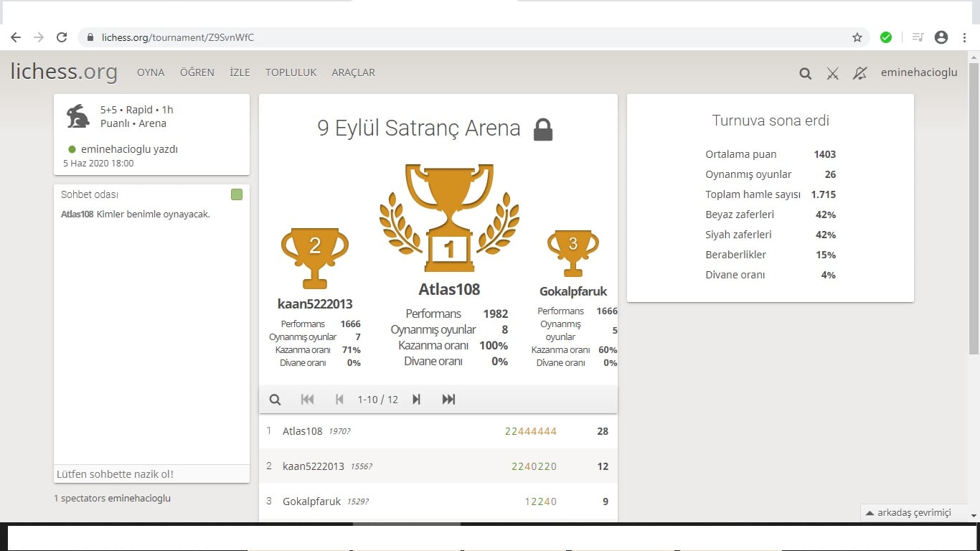Click the page vertical scrollbar
Viewport: 980px width, 551px height.
(x=974, y=208)
